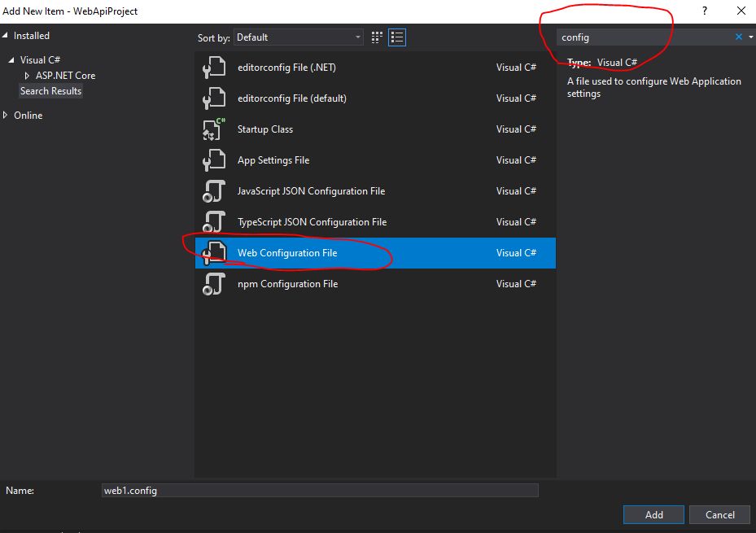Click the search box containing config

[644, 37]
